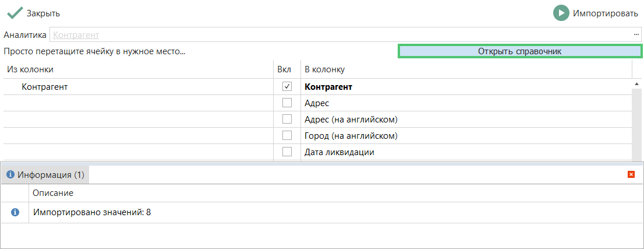Check the Город (на английском) checkbox
This screenshot has width=644, height=249.
click(286, 136)
